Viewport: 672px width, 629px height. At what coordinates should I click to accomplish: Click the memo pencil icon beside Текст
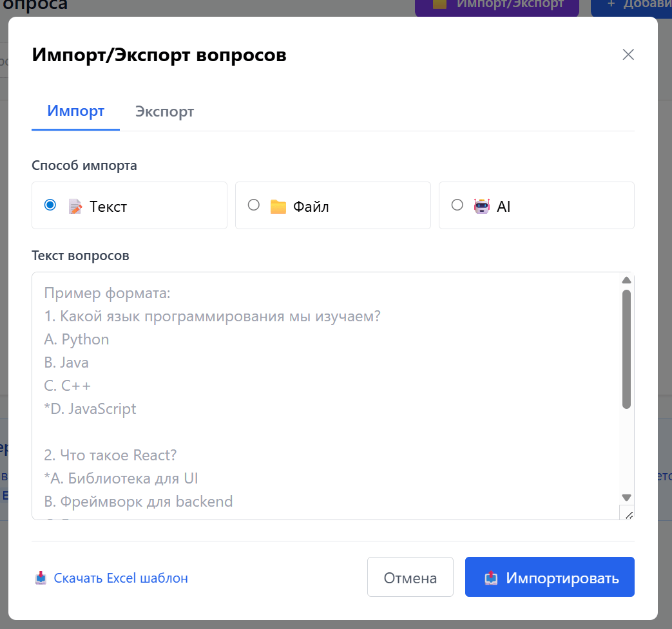75,207
